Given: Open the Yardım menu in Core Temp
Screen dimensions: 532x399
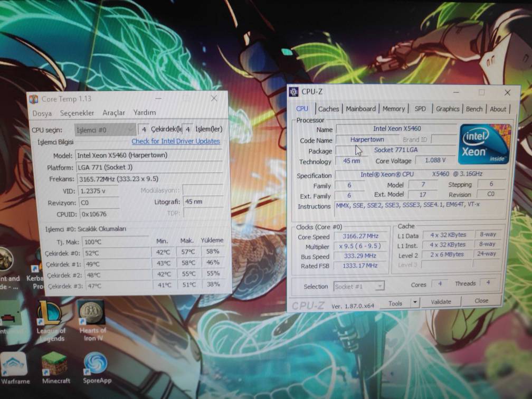Looking at the screenshot, I should 145,112.
